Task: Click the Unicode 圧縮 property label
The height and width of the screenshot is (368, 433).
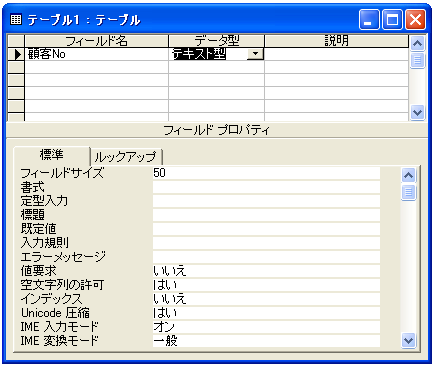Action: (x=55, y=313)
